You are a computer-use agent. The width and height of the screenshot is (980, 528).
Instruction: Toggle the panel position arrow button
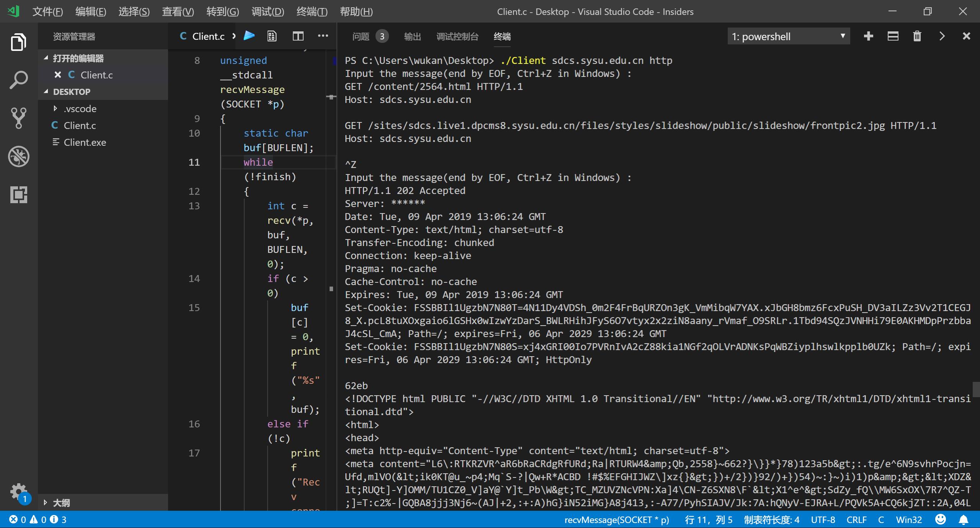[942, 36]
